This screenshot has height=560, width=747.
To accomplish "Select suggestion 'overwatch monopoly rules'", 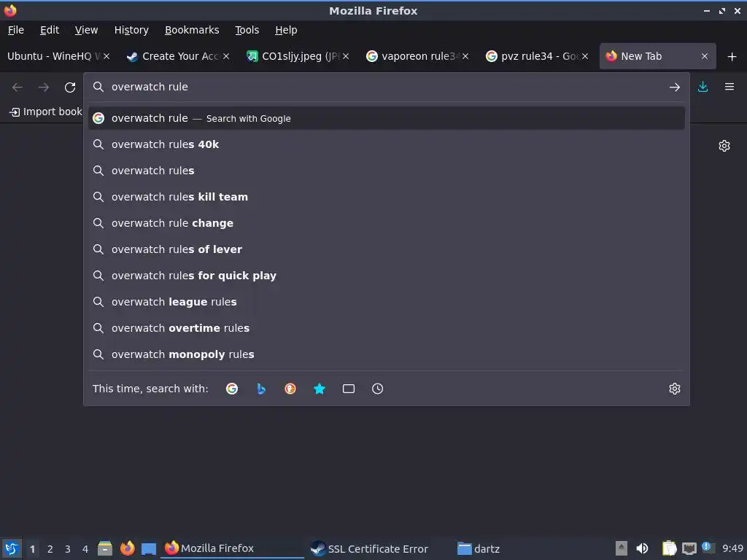I will [x=387, y=354].
